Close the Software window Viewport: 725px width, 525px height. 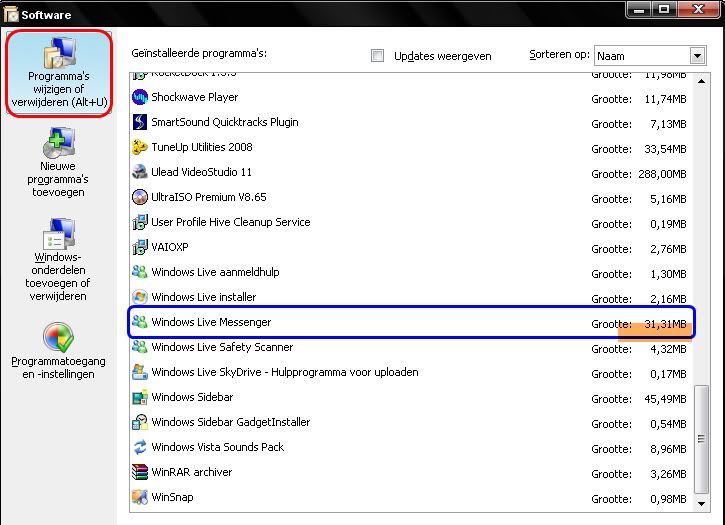698,10
